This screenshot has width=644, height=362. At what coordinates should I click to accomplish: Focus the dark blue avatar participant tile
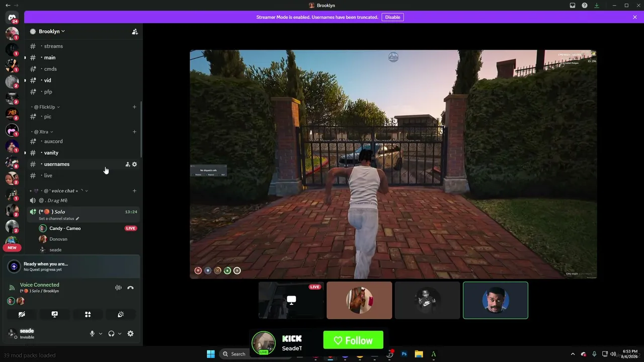(x=496, y=300)
